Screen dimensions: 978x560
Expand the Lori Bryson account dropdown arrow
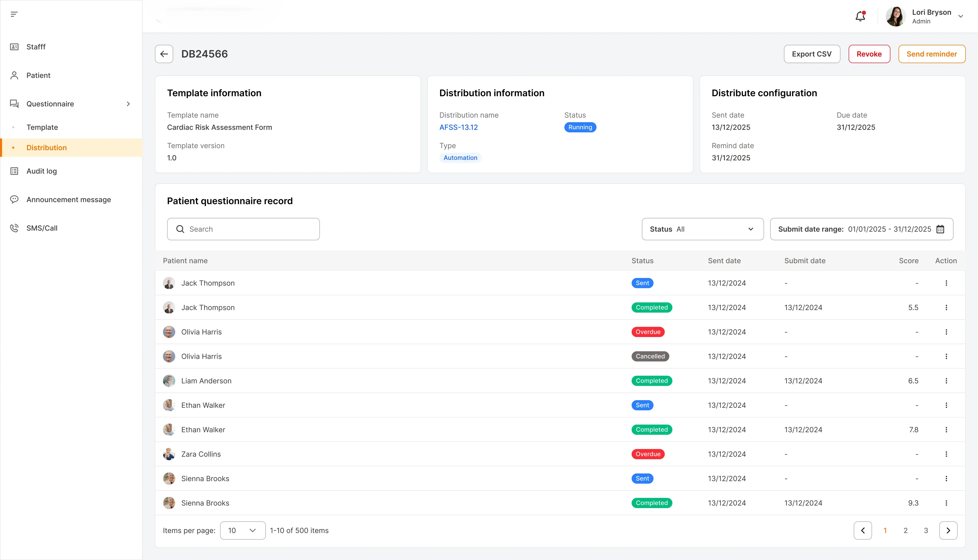pyautogui.click(x=961, y=16)
